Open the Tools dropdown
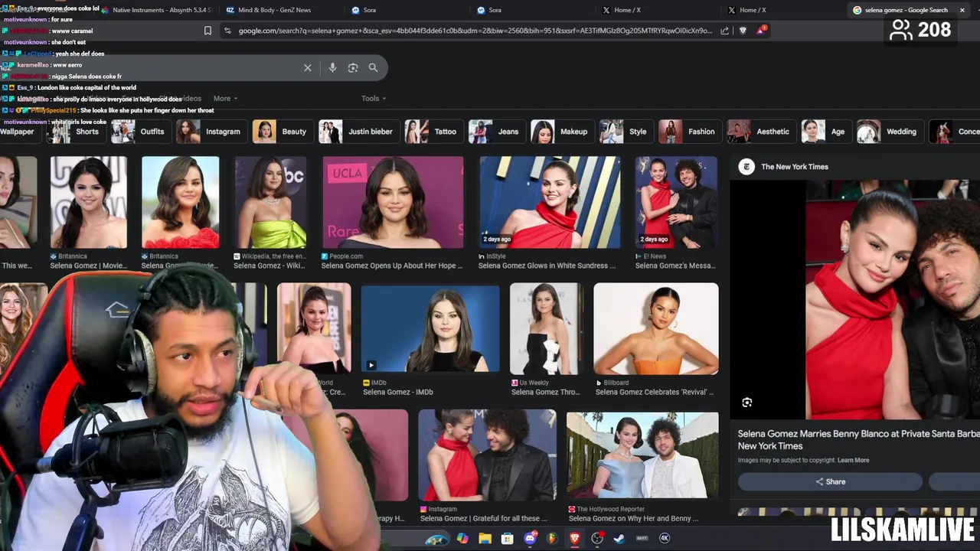980x551 pixels. point(374,99)
